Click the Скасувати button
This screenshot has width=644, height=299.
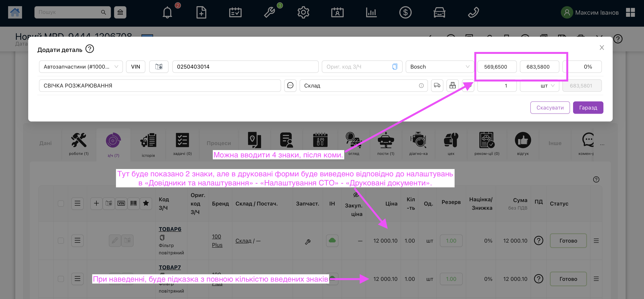click(550, 108)
